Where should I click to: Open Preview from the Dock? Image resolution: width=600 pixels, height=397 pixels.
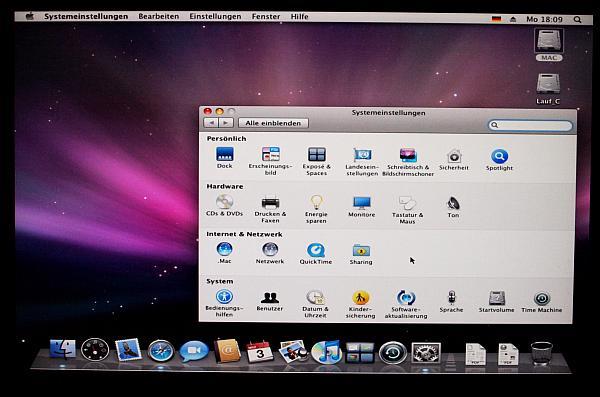coord(293,351)
